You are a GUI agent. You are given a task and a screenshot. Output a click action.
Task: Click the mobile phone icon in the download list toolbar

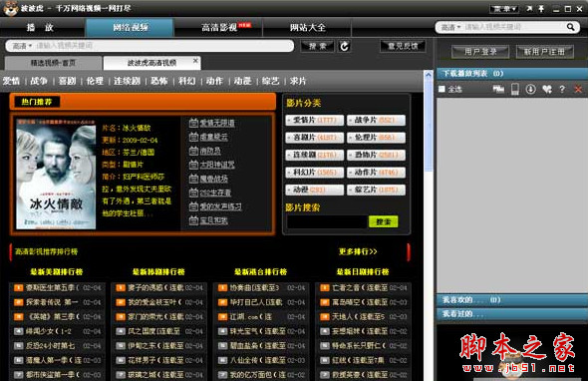[x=515, y=89]
